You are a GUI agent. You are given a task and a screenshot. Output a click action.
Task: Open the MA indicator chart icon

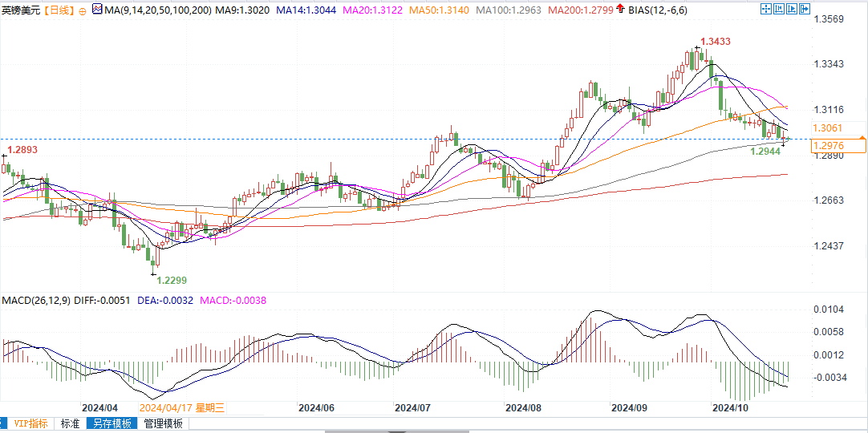pyautogui.click(x=97, y=10)
